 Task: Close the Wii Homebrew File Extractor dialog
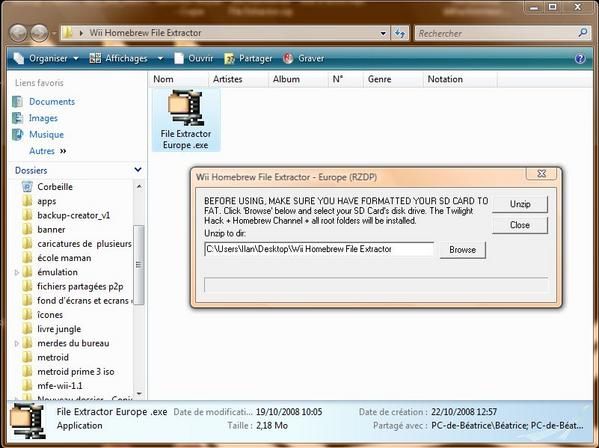[x=541, y=173]
